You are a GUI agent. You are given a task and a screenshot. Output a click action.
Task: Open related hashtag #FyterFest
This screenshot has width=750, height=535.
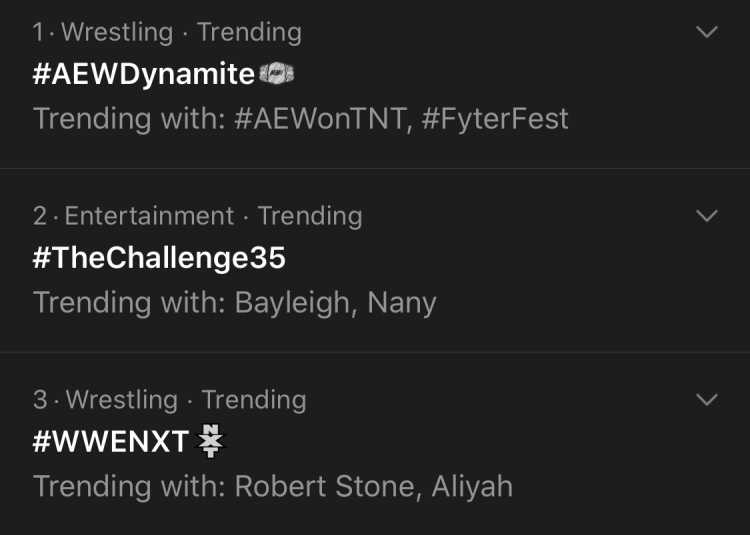click(x=495, y=119)
